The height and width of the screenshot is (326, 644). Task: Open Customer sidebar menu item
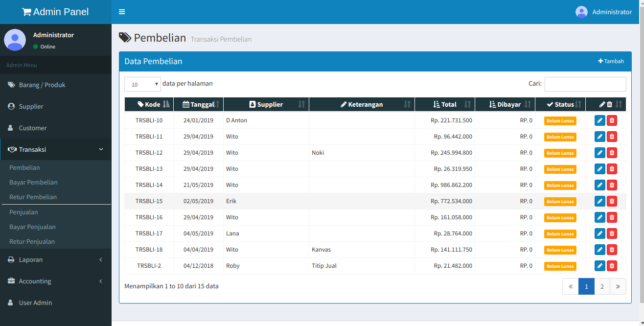pyautogui.click(x=56, y=128)
